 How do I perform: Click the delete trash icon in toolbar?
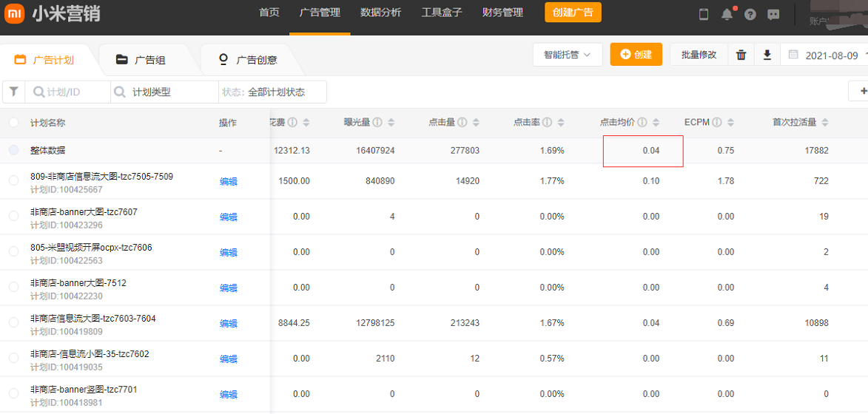point(741,55)
